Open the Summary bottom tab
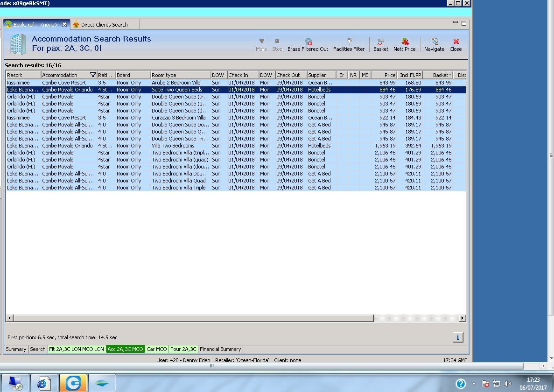 pyautogui.click(x=16, y=349)
